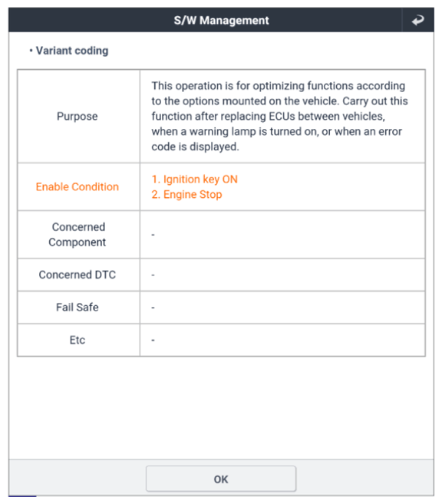Select the Fail Safe label
The height and width of the screenshot is (504, 442).
(78, 307)
